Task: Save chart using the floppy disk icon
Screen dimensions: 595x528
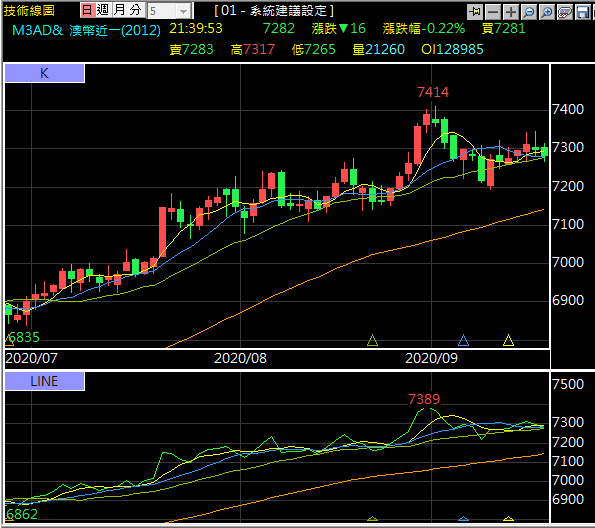Action: pyautogui.click(x=583, y=12)
